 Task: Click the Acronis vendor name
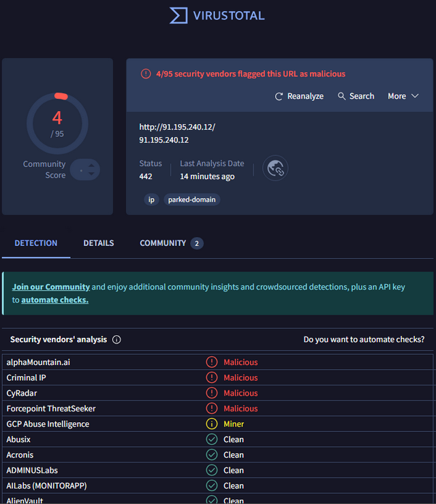click(20, 455)
